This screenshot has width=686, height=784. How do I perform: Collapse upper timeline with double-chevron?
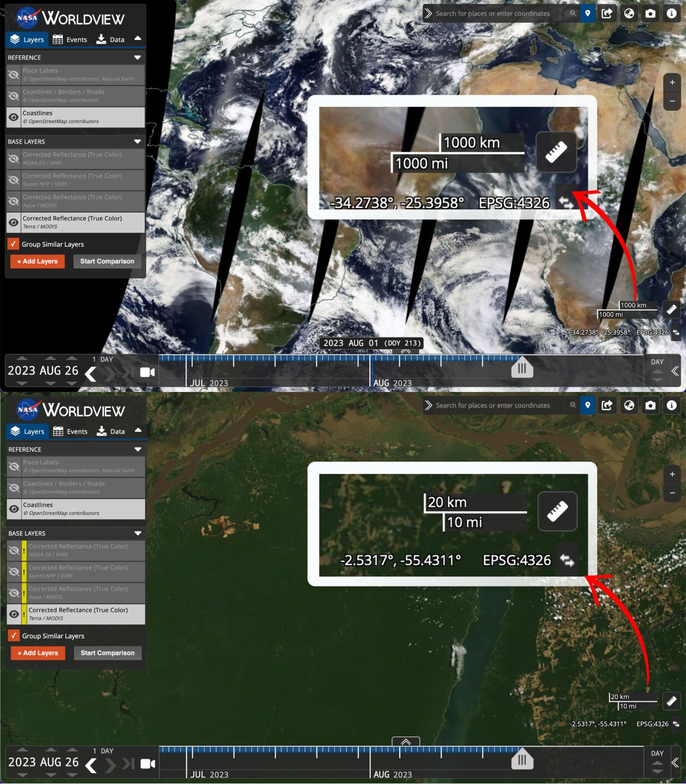coord(675,371)
